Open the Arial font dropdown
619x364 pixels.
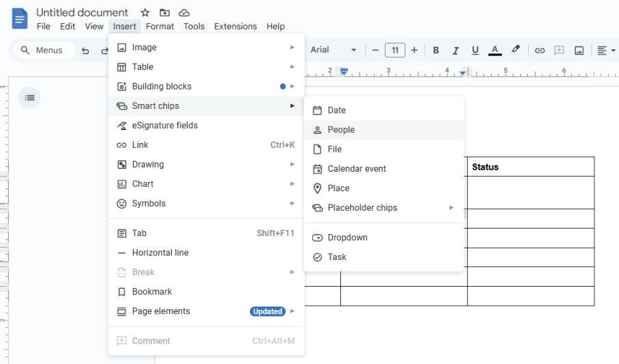point(333,50)
